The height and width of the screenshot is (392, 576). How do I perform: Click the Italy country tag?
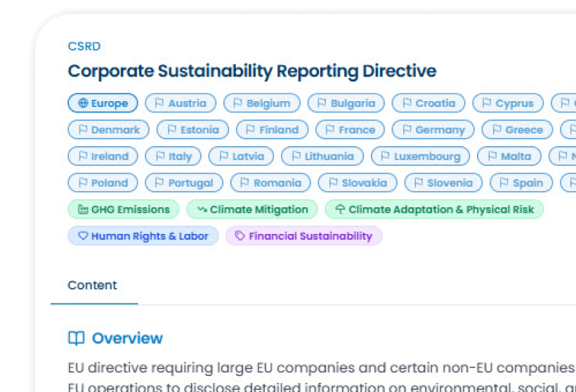tap(173, 156)
